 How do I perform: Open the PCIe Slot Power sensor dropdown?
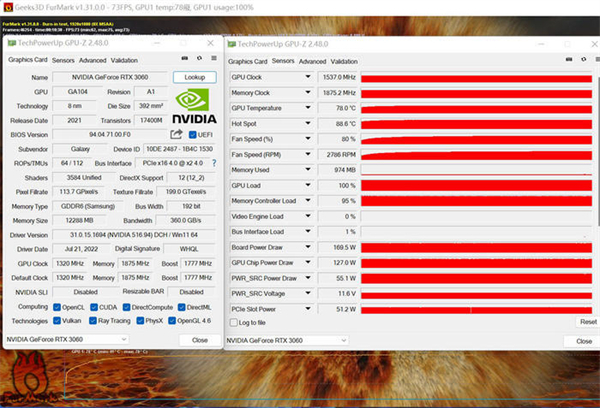click(308, 308)
